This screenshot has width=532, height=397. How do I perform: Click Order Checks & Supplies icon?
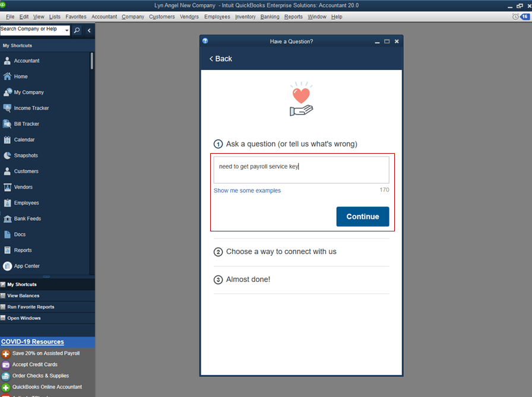(x=6, y=376)
